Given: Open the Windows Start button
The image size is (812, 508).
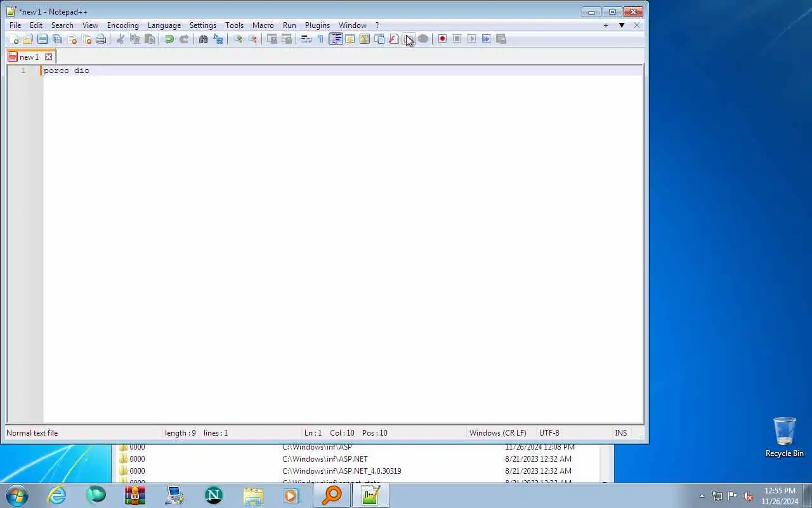Looking at the screenshot, I should pyautogui.click(x=17, y=495).
